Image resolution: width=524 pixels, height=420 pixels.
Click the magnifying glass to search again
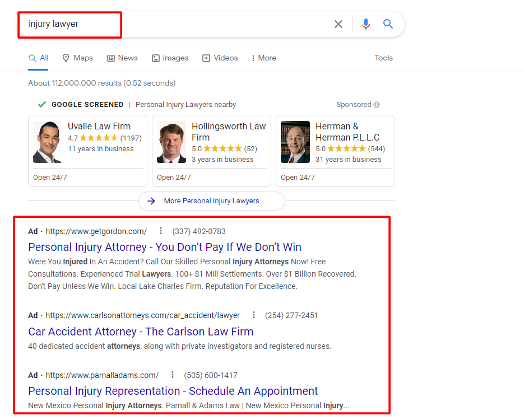pyautogui.click(x=388, y=24)
